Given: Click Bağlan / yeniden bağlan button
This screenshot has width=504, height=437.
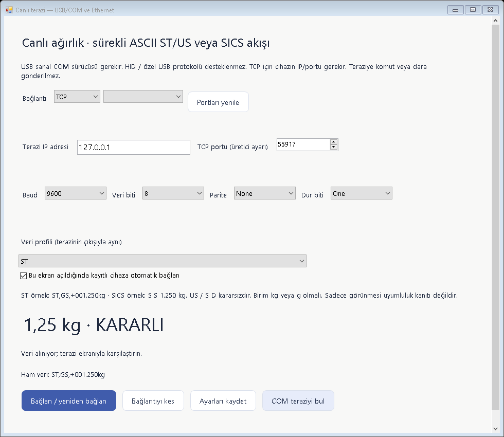Looking at the screenshot, I should [69, 400].
